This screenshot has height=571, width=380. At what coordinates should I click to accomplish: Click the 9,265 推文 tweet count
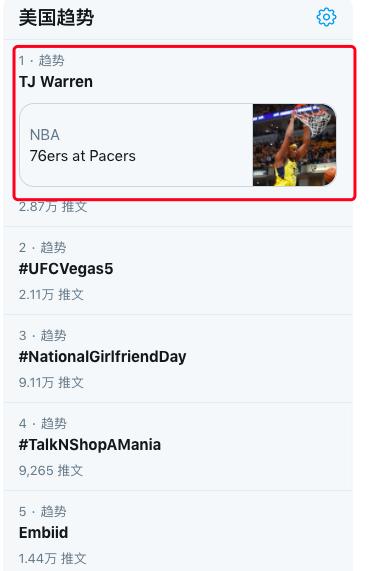(x=51, y=470)
